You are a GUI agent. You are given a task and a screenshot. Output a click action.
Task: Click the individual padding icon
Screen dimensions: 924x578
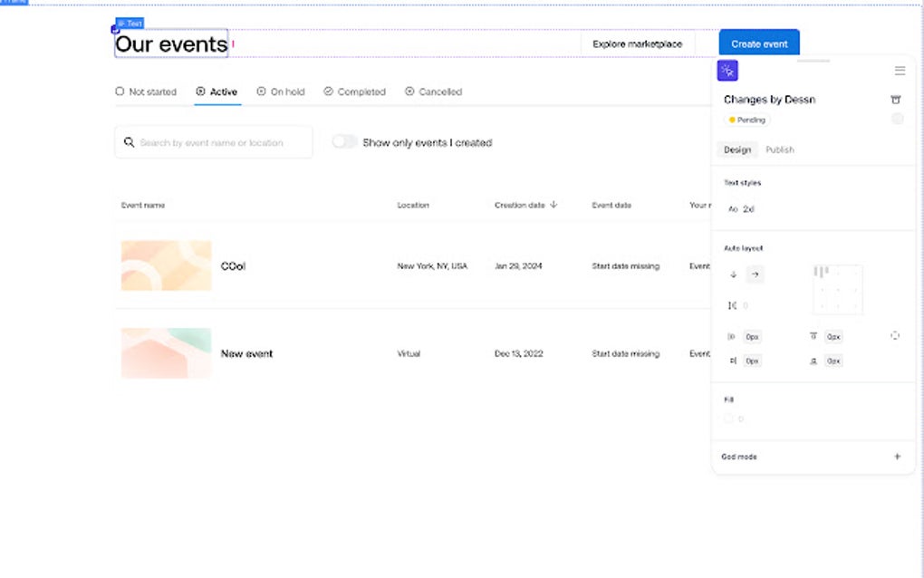point(895,336)
